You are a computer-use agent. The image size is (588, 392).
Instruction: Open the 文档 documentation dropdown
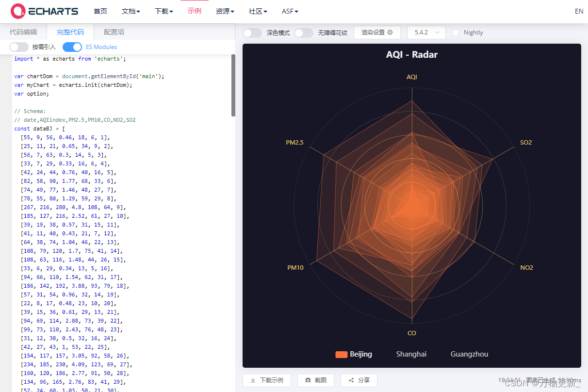(x=131, y=11)
